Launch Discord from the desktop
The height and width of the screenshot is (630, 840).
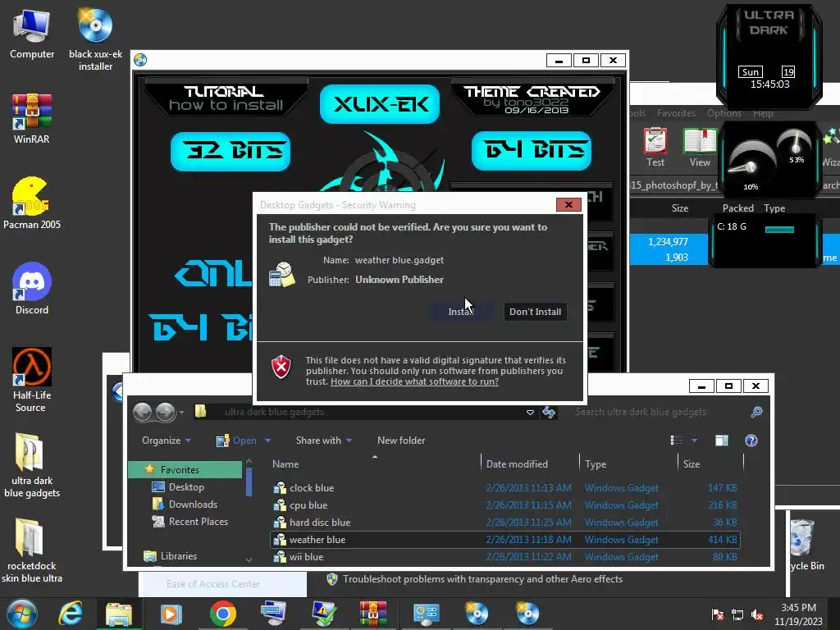32,288
